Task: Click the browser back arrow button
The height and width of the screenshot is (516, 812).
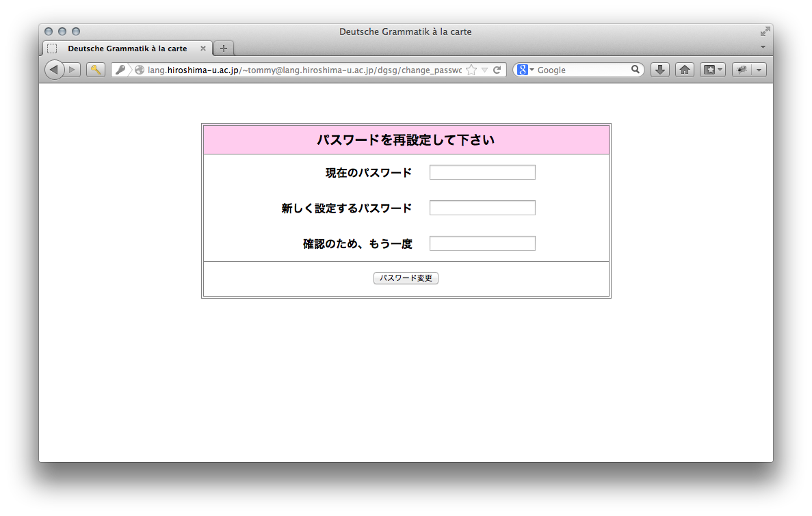Action: point(54,70)
